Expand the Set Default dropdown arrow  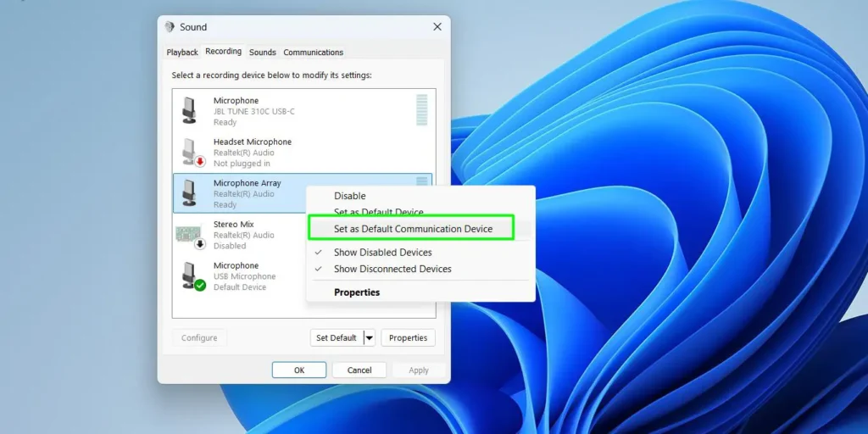tap(370, 337)
